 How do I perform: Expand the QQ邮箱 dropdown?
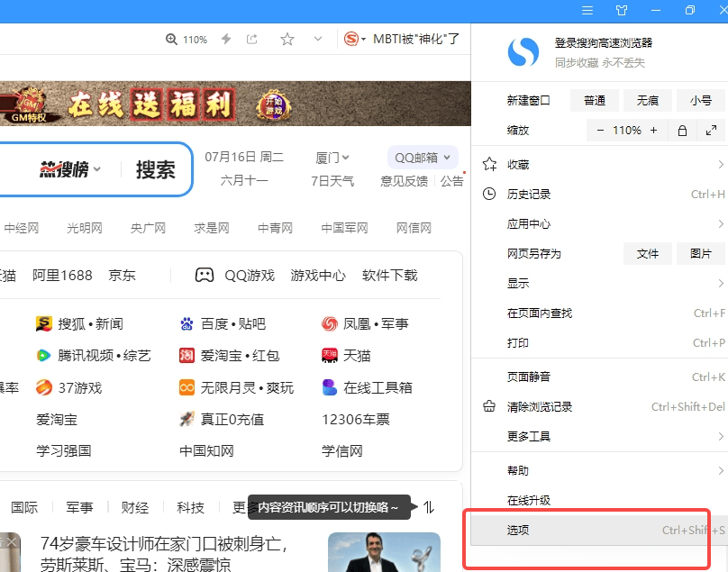(423, 158)
